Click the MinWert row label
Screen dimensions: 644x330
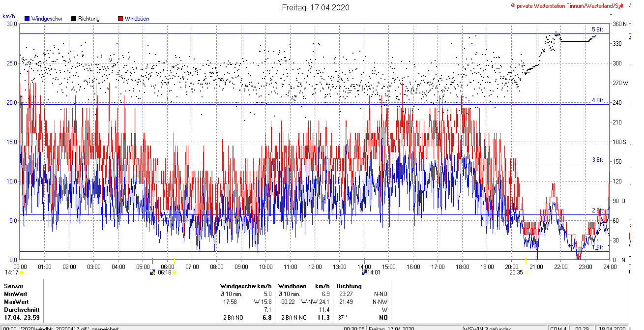[x=16, y=294]
